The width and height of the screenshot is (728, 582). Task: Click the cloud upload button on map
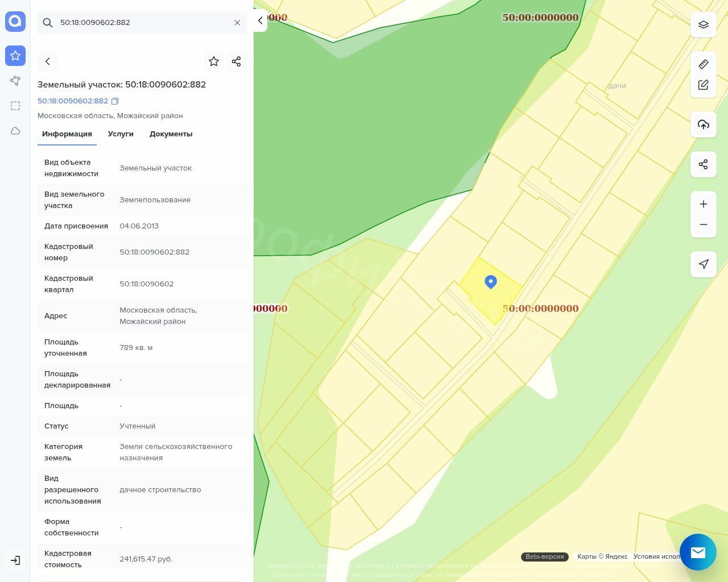coord(704,124)
